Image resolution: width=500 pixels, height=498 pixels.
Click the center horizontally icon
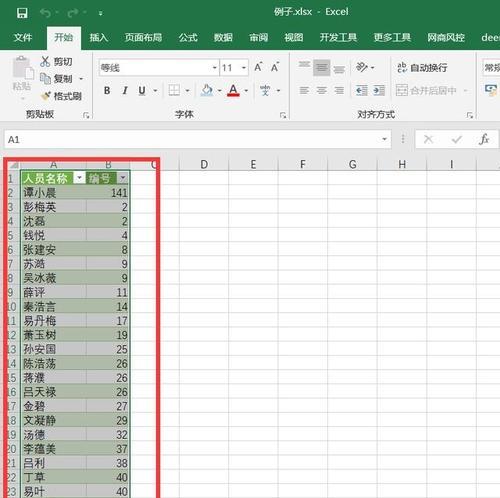[322, 90]
